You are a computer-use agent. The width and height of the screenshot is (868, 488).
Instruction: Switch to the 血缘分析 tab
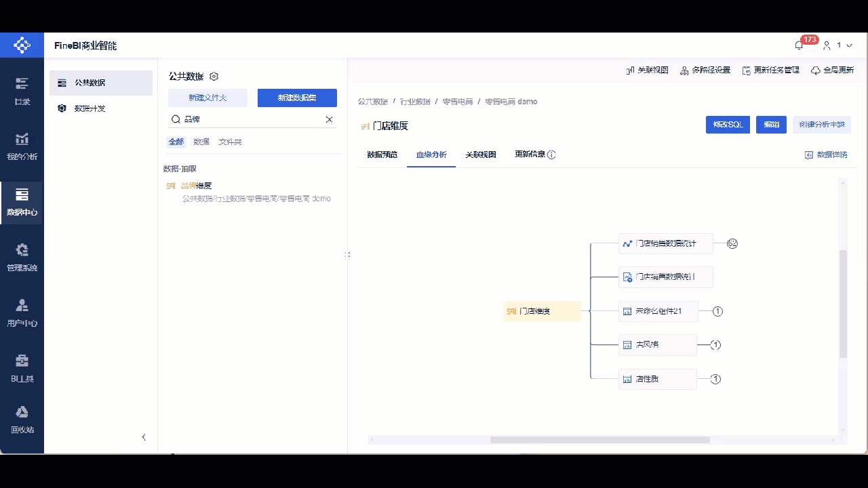pos(431,155)
